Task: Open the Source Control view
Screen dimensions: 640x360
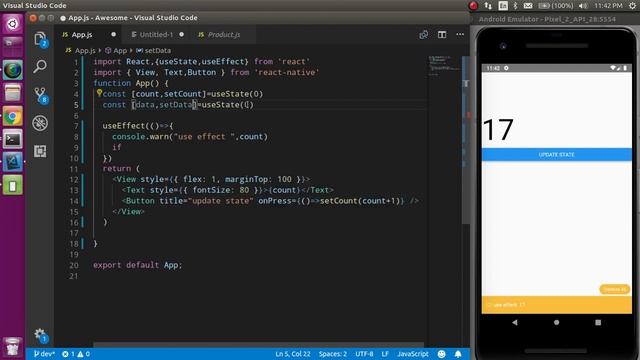Action: coord(40,95)
